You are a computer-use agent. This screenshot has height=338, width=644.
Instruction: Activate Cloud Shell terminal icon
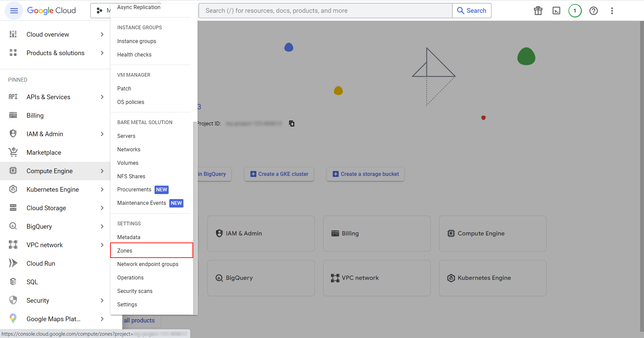[556, 11]
